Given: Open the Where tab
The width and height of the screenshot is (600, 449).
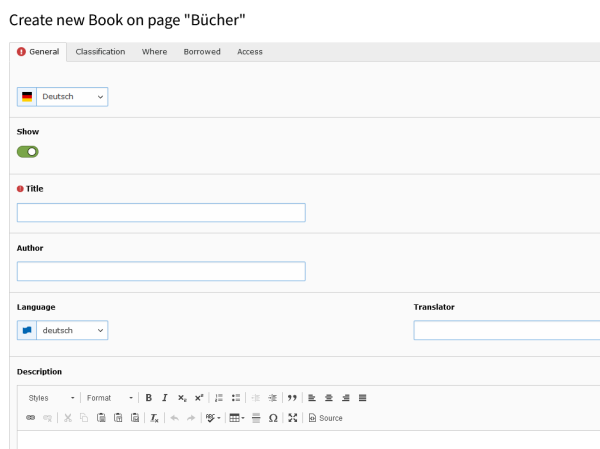Looking at the screenshot, I should tap(154, 52).
